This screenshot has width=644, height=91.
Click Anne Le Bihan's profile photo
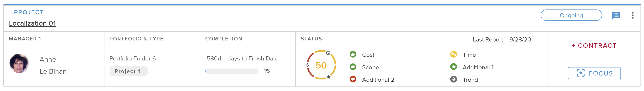[19, 64]
